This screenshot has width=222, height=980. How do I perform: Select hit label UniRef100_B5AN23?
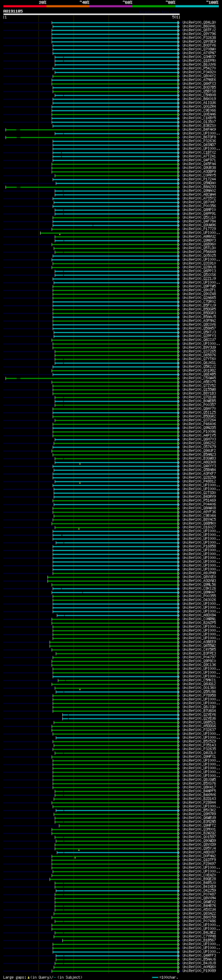199,455
